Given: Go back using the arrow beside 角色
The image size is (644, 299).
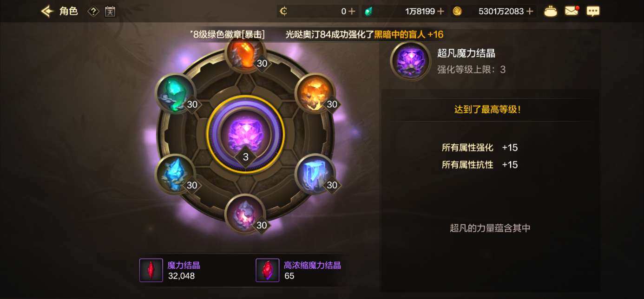Looking at the screenshot, I should pos(47,11).
